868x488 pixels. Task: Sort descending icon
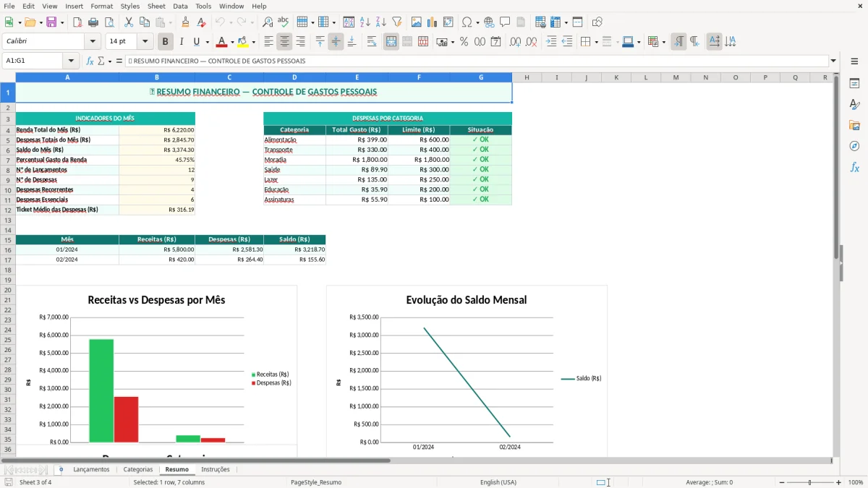(x=381, y=22)
